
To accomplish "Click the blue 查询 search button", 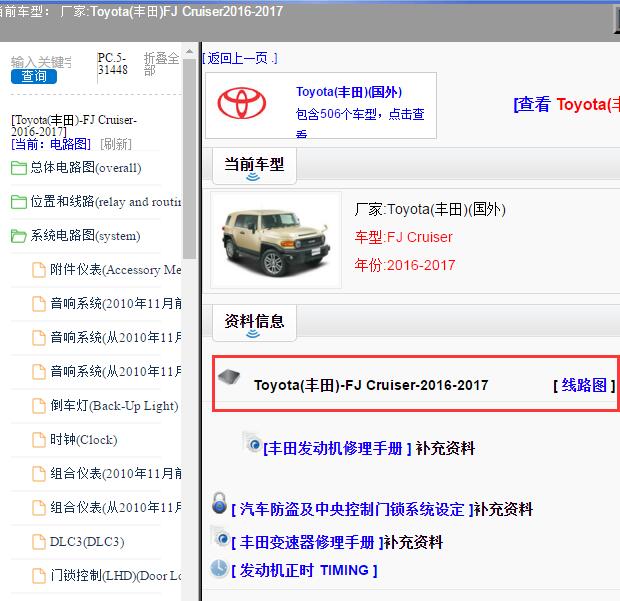I will 34,76.
